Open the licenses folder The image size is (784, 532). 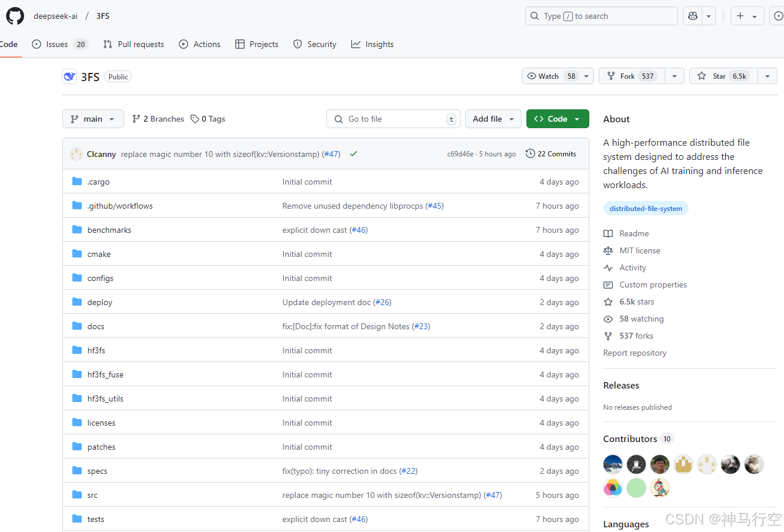tap(101, 423)
